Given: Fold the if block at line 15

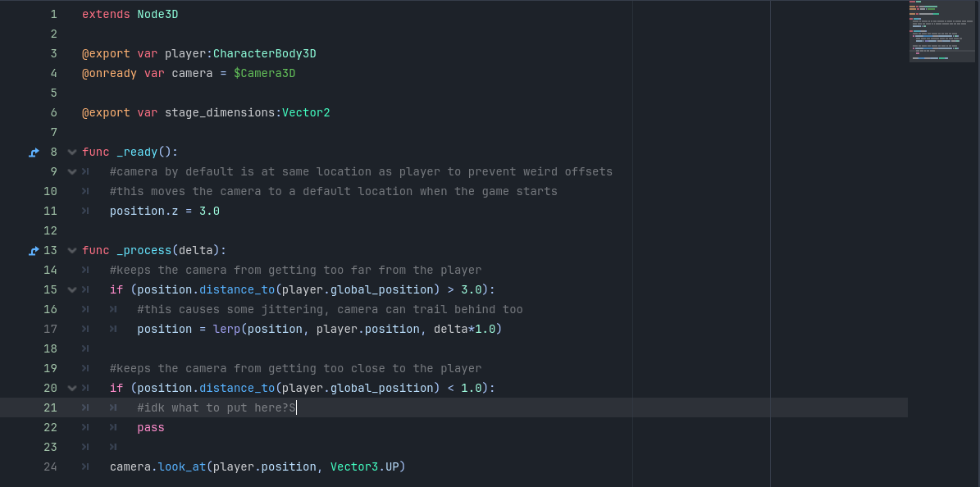Looking at the screenshot, I should pyautogui.click(x=72, y=289).
